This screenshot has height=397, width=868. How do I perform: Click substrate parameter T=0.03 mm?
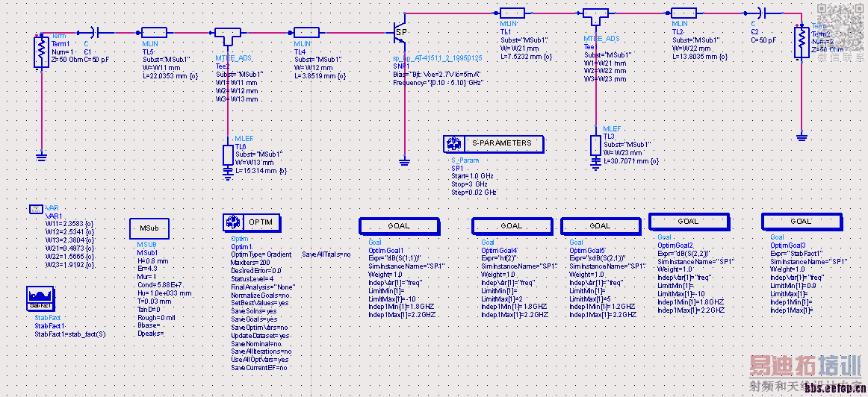(x=155, y=301)
